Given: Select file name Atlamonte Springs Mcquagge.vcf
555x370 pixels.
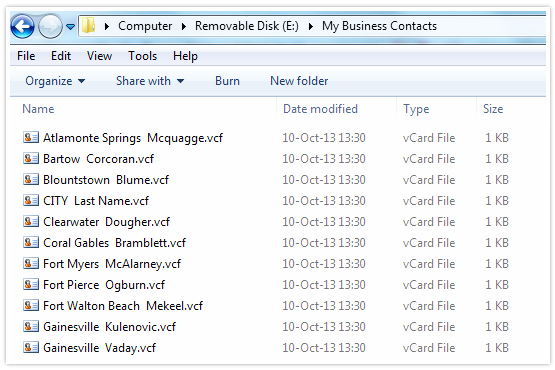Looking at the screenshot, I should 133,138.
